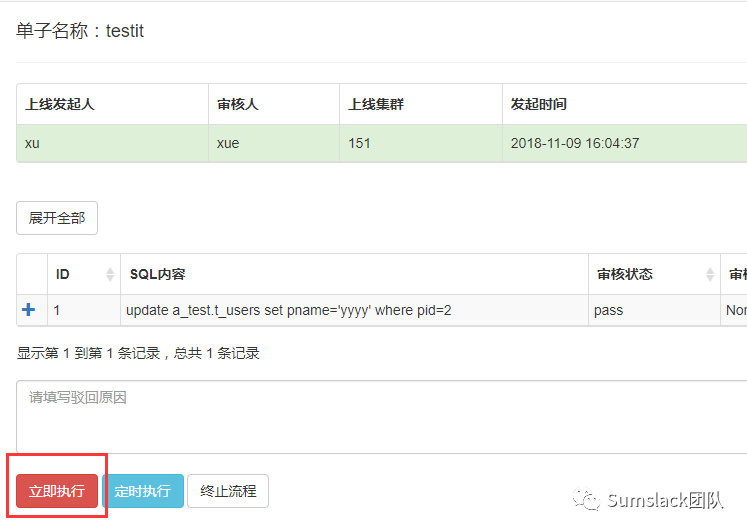The height and width of the screenshot is (532, 747).
Task: Click the 单子名称:testit title
Action: click(80, 31)
